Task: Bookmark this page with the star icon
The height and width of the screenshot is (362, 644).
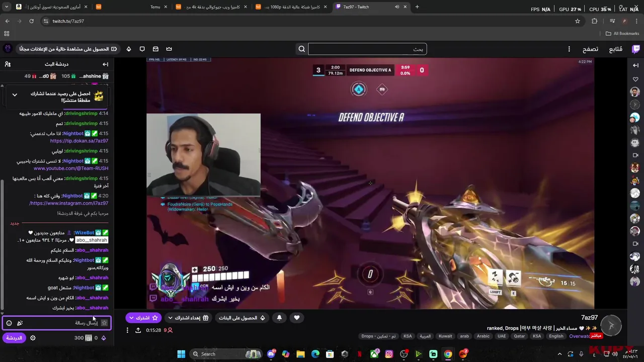Action: 578,21
